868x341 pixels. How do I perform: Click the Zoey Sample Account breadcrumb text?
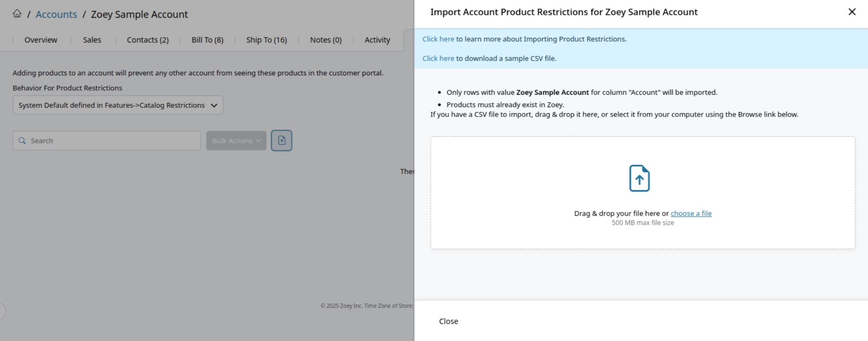(x=139, y=14)
